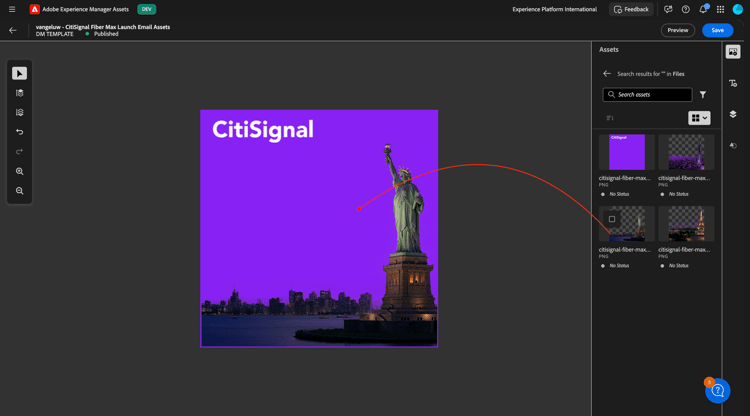Open the apps grid switcher
The image size is (750, 416).
(720, 9)
